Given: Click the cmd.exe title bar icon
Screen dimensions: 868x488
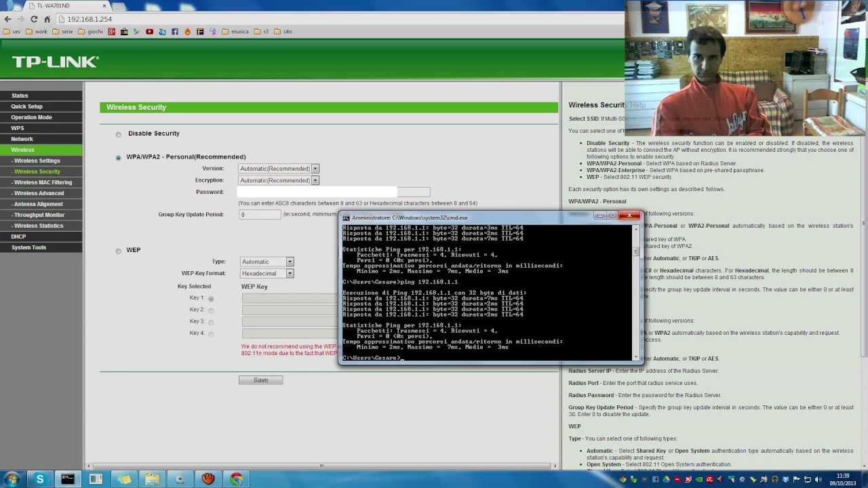Looking at the screenshot, I should pyautogui.click(x=347, y=218).
